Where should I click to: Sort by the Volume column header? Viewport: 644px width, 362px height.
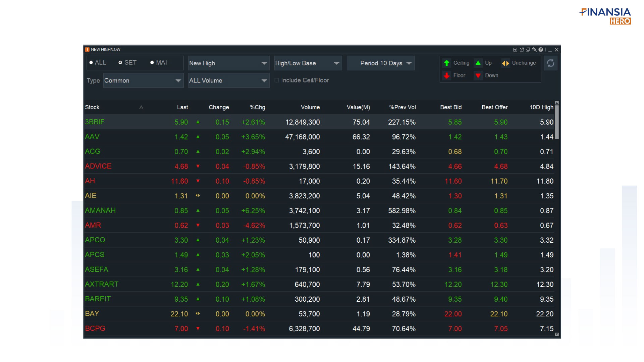(310, 107)
